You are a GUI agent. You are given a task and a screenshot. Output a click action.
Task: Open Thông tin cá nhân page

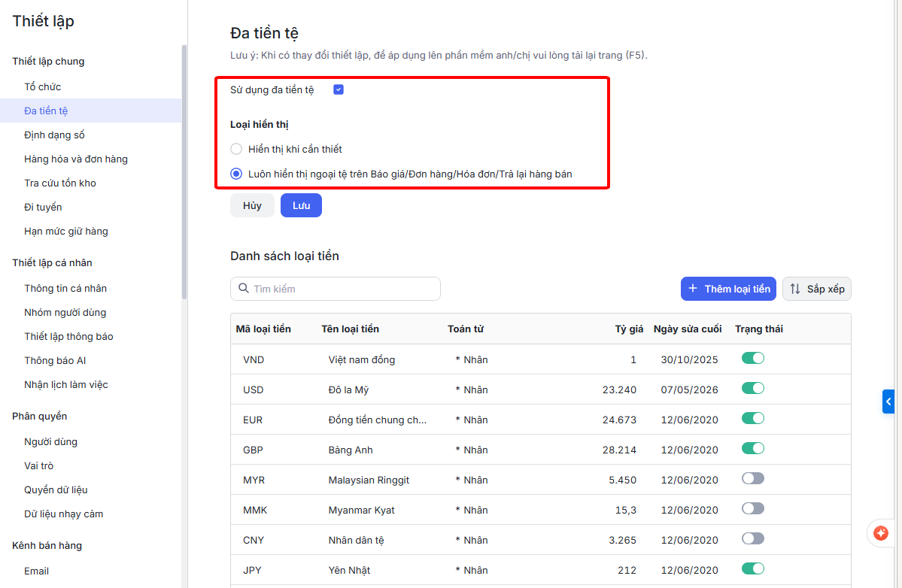(65, 289)
